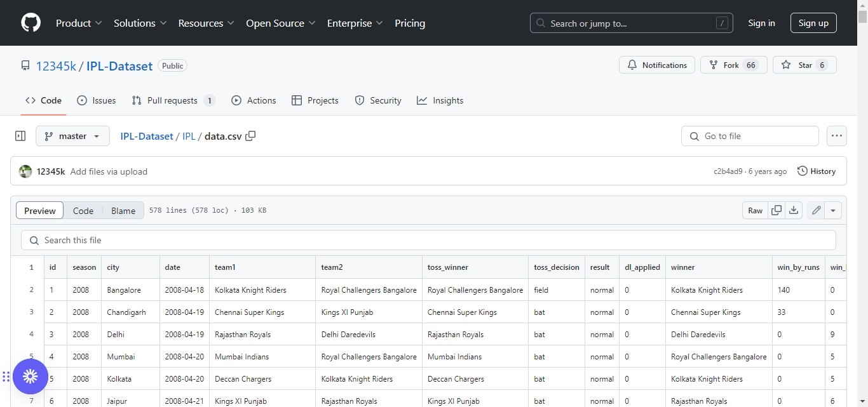View the Raw file

[x=755, y=211]
